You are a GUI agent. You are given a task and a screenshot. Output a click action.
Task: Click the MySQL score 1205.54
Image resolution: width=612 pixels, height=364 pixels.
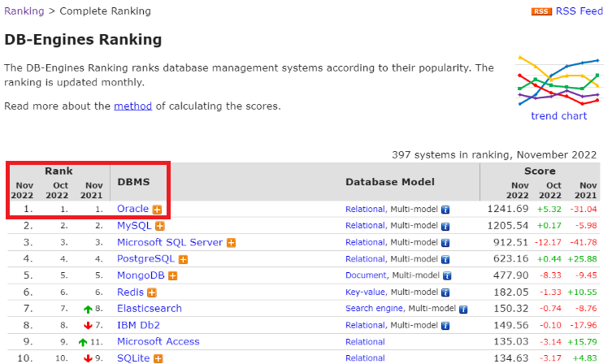click(508, 226)
